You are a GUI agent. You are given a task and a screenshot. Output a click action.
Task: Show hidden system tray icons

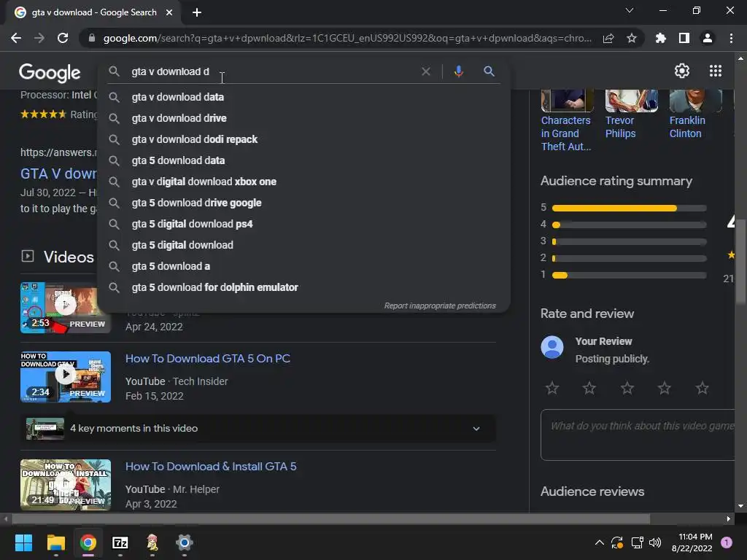pos(600,542)
